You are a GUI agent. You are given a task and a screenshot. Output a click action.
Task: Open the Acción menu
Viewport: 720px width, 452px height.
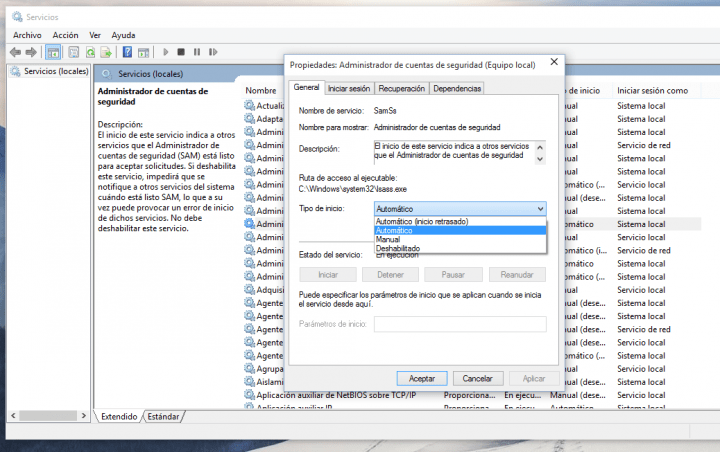tap(65, 35)
